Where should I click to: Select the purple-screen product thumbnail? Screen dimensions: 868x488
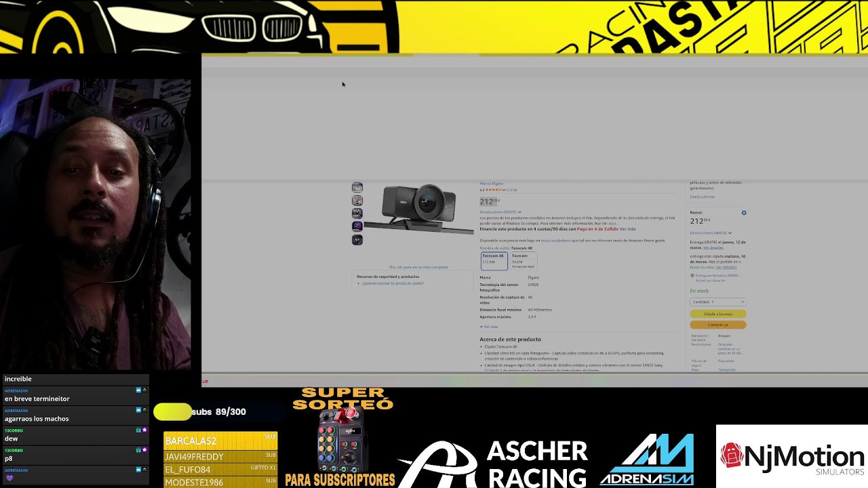click(x=357, y=226)
